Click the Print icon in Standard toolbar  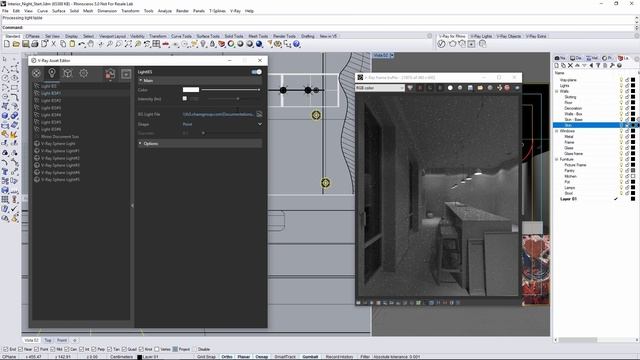35,44
